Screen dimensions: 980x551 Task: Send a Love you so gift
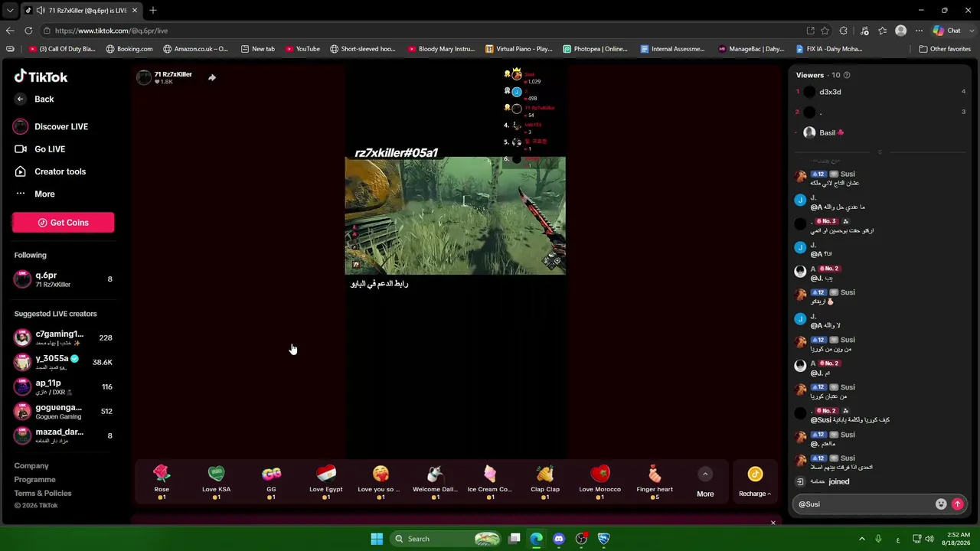[x=381, y=482]
